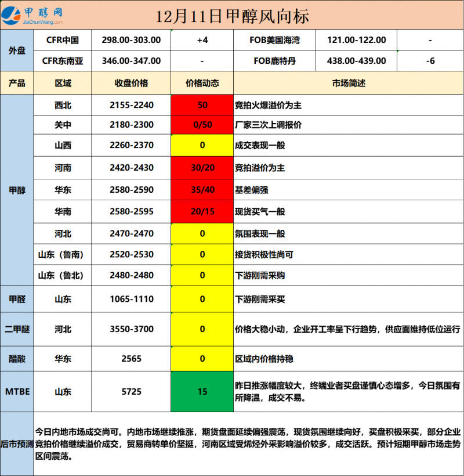Click price 298.00-303.00
The width and height of the screenshot is (464, 476).
(131, 40)
